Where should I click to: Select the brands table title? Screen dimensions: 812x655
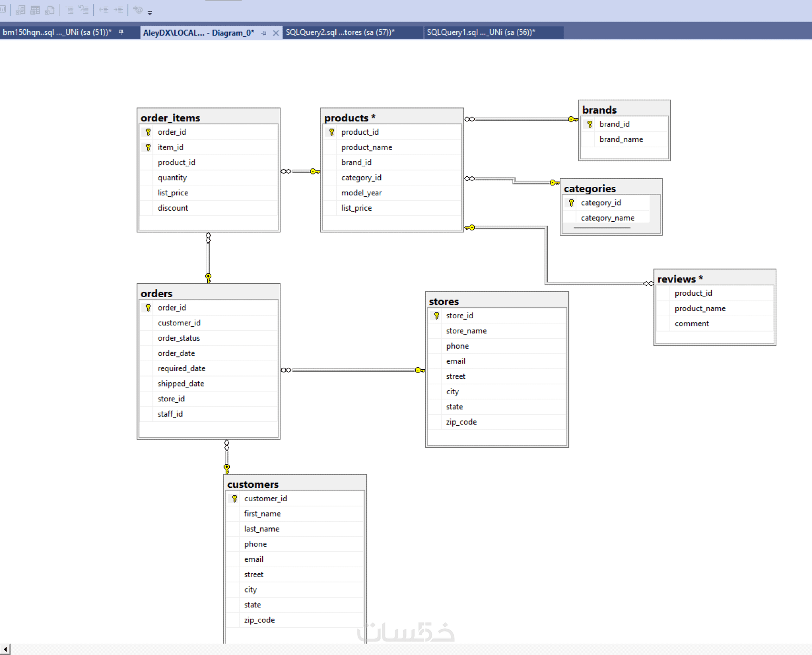599,109
